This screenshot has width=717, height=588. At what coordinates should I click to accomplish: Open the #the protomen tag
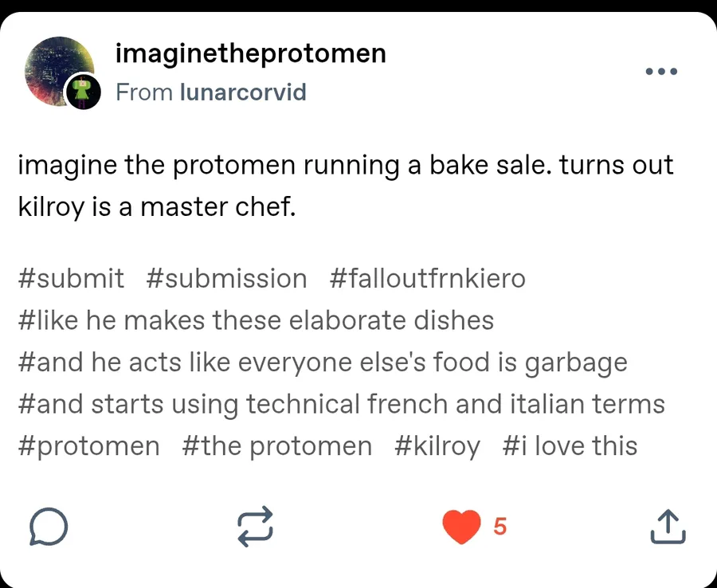(276, 446)
